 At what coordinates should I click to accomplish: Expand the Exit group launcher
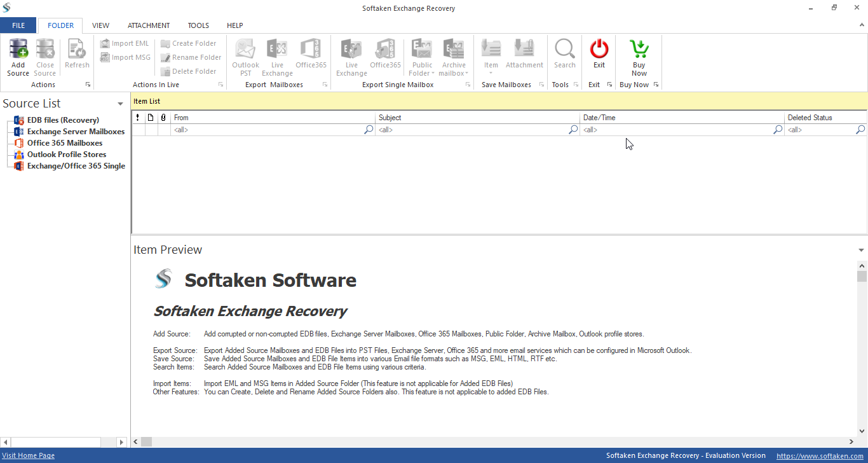(609, 85)
